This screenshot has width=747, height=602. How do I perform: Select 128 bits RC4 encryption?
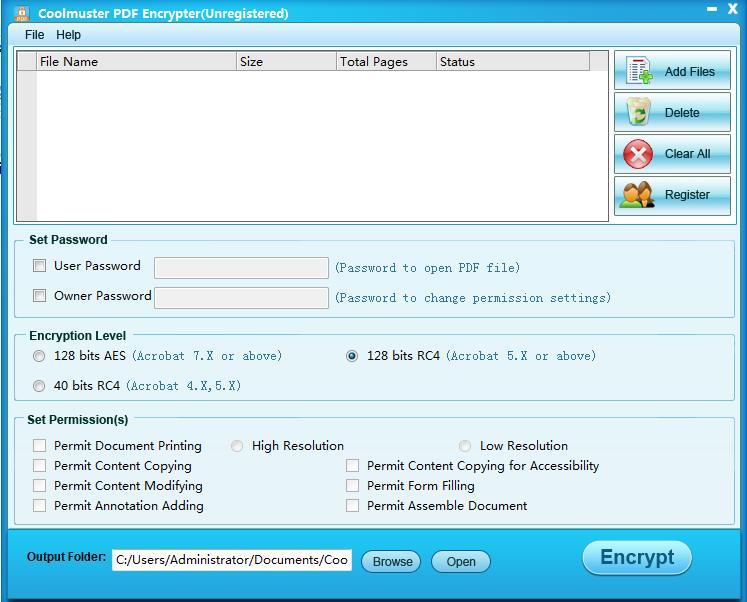pyautogui.click(x=352, y=356)
